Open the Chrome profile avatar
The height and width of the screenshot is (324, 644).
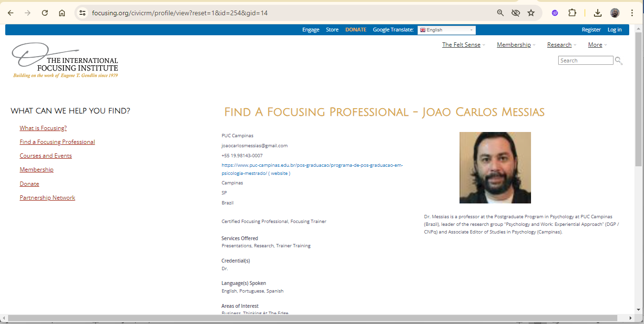615,13
